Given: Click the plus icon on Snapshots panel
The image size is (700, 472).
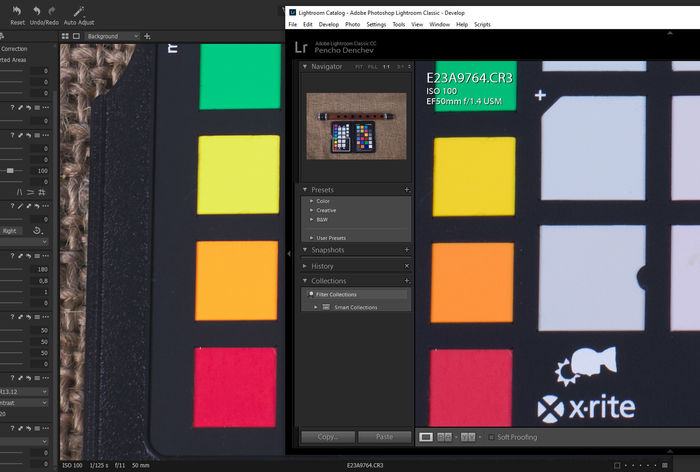Looking at the screenshot, I should (x=407, y=250).
